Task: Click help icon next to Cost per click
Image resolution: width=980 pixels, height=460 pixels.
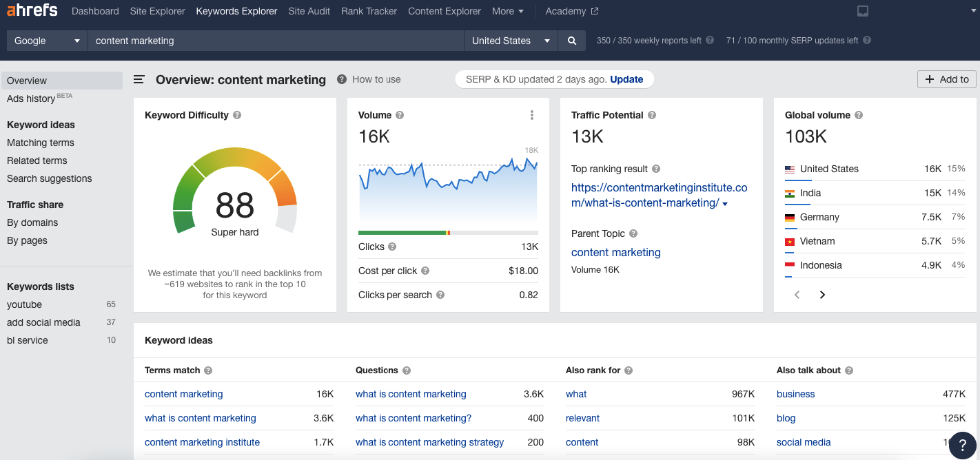Action: pyautogui.click(x=425, y=271)
